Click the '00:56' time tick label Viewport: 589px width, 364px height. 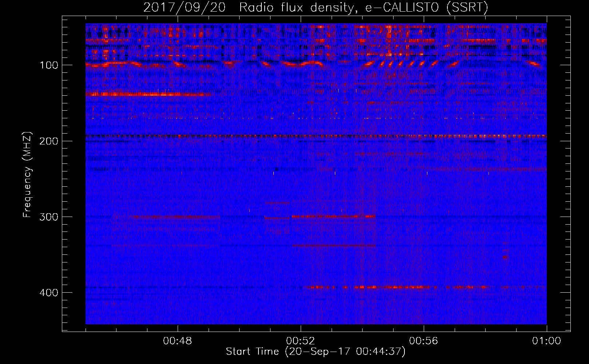click(x=424, y=341)
